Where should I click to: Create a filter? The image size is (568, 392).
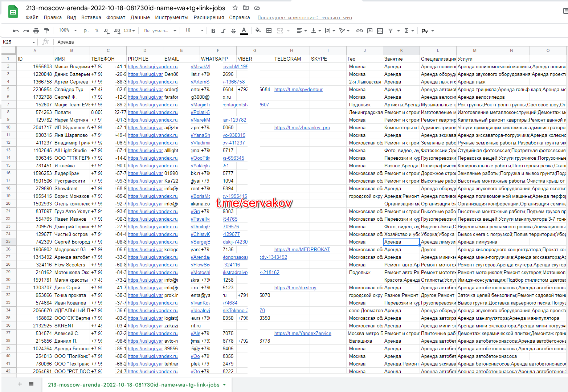click(391, 30)
